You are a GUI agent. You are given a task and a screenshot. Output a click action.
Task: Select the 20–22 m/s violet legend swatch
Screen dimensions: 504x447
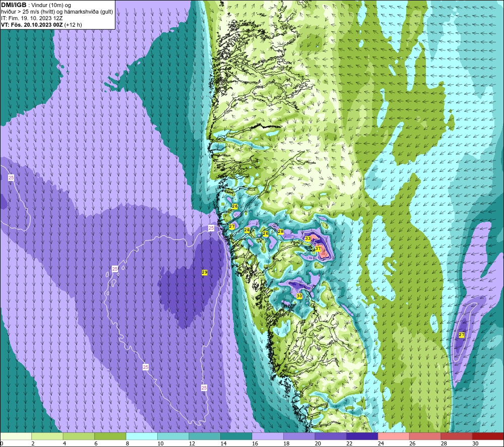click(x=331, y=436)
